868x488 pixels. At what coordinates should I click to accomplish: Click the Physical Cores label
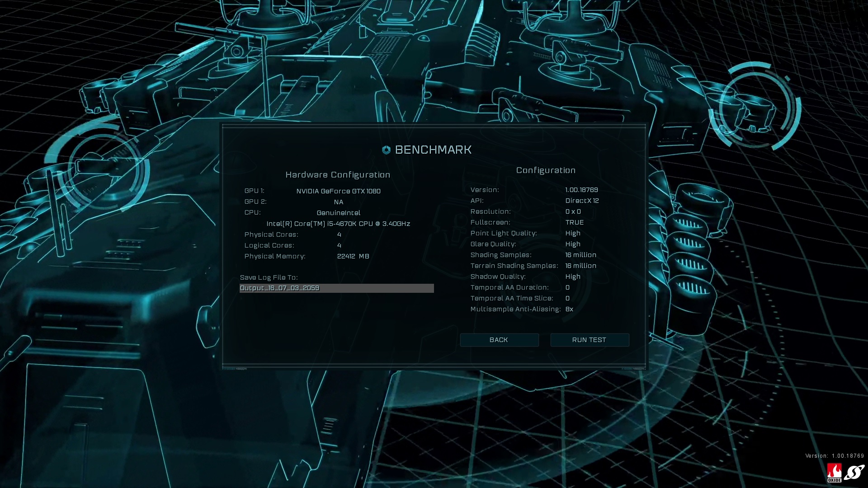(271, 235)
